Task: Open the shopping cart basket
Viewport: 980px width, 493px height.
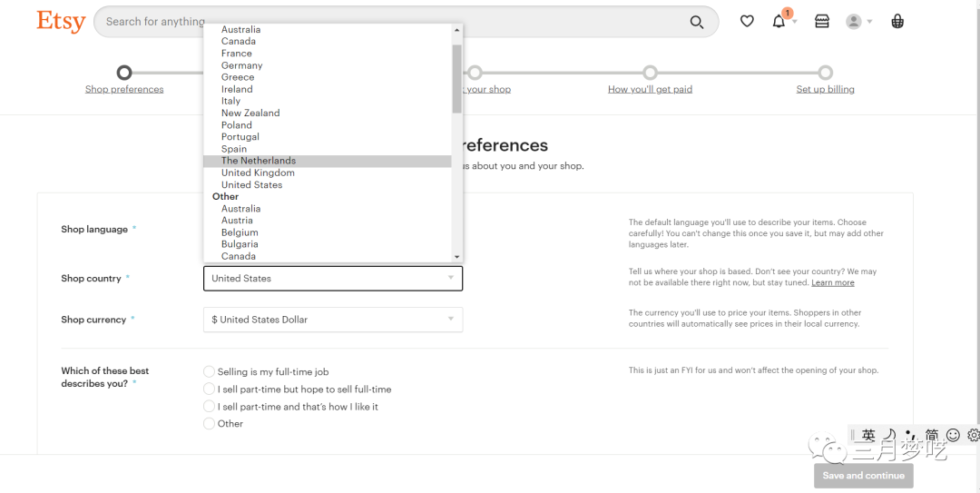Action: [x=897, y=22]
